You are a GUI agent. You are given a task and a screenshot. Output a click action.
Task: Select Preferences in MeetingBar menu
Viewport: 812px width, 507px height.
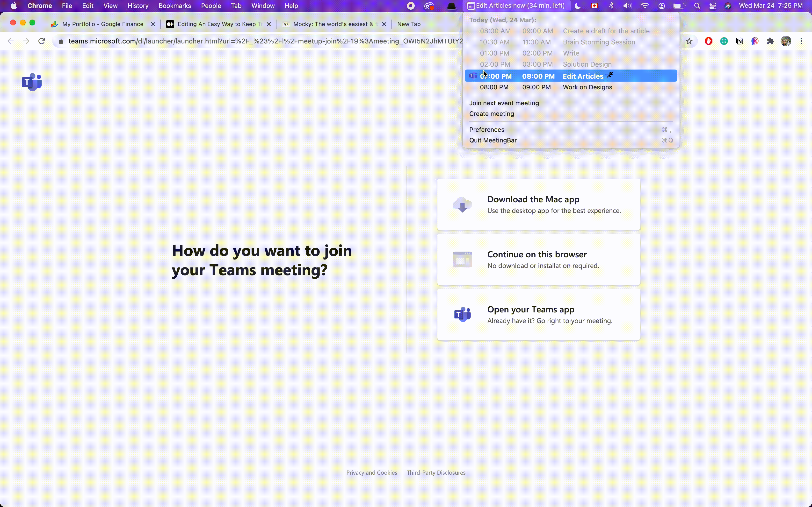point(486,130)
